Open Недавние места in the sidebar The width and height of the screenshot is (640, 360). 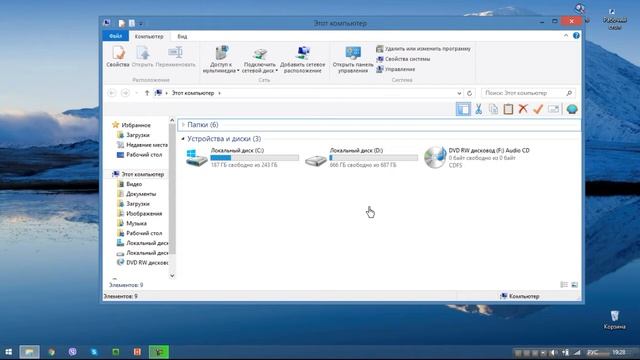(x=142, y=144)
